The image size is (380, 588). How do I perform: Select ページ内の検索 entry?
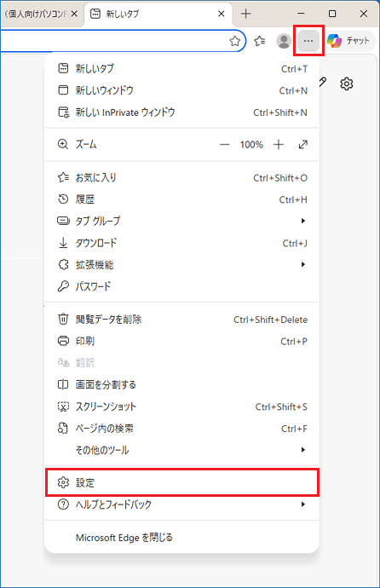(x=182, y=429)
